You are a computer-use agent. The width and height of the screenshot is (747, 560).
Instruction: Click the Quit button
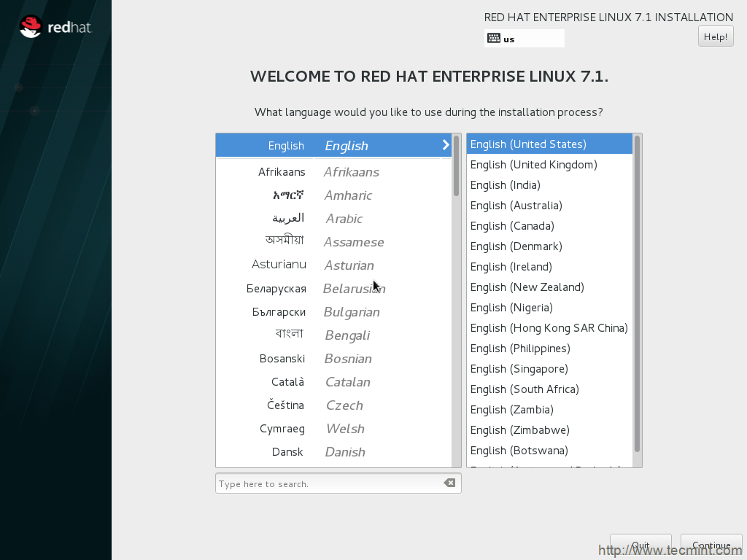pyautogui.click(x=640, y=545)
